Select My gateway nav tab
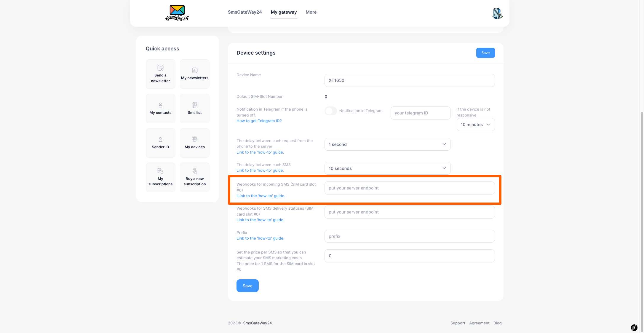644x333 pixels. pos(284,12)
